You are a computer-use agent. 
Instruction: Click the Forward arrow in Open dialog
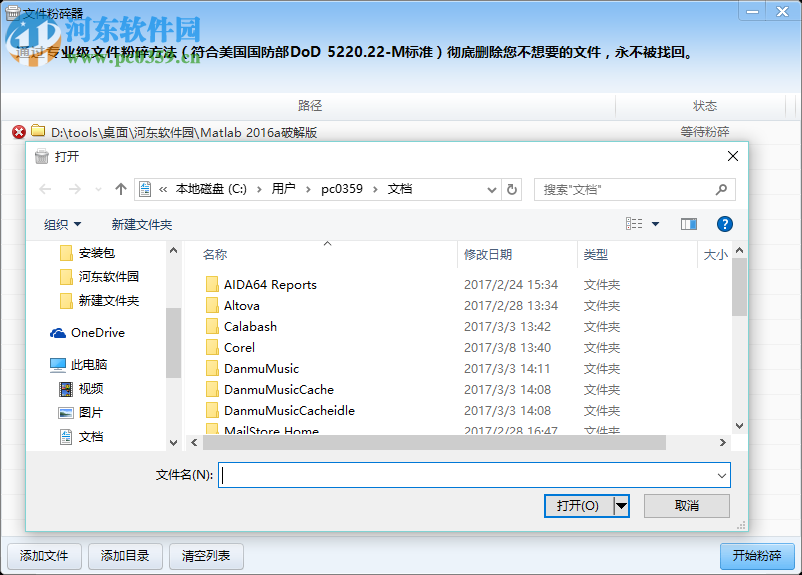(x=75, y=189)
